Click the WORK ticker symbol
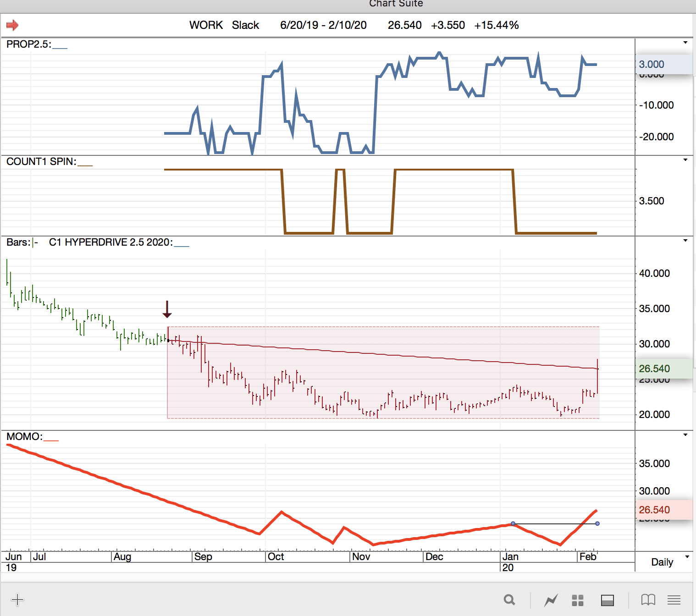This screenshot has height=616, width=696. coord(206,25)
